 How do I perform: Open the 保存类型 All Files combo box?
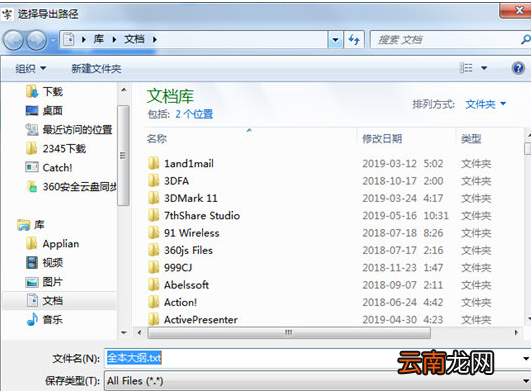click(318, 381)
